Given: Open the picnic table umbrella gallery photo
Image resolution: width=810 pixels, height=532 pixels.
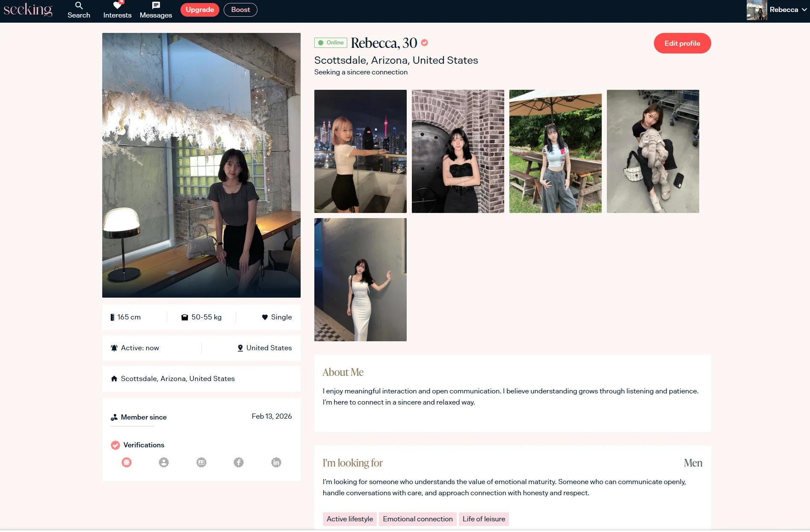Looking at the screenshot, I should pyautogui.click(x=555, y=151).
